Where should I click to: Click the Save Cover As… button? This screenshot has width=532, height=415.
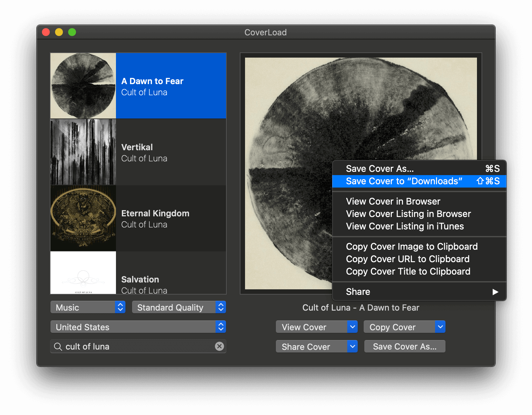click(405, 346)
